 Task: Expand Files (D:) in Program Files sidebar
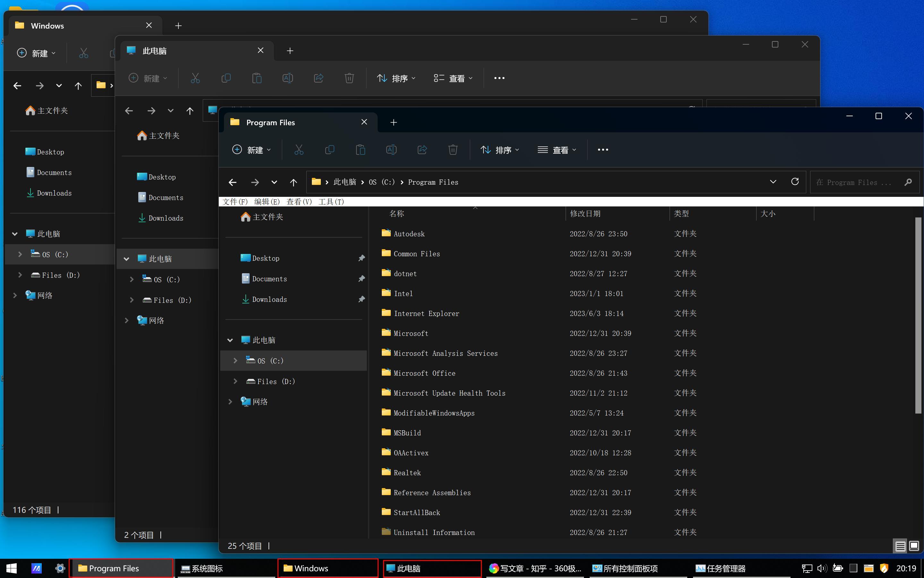(235, 381)
